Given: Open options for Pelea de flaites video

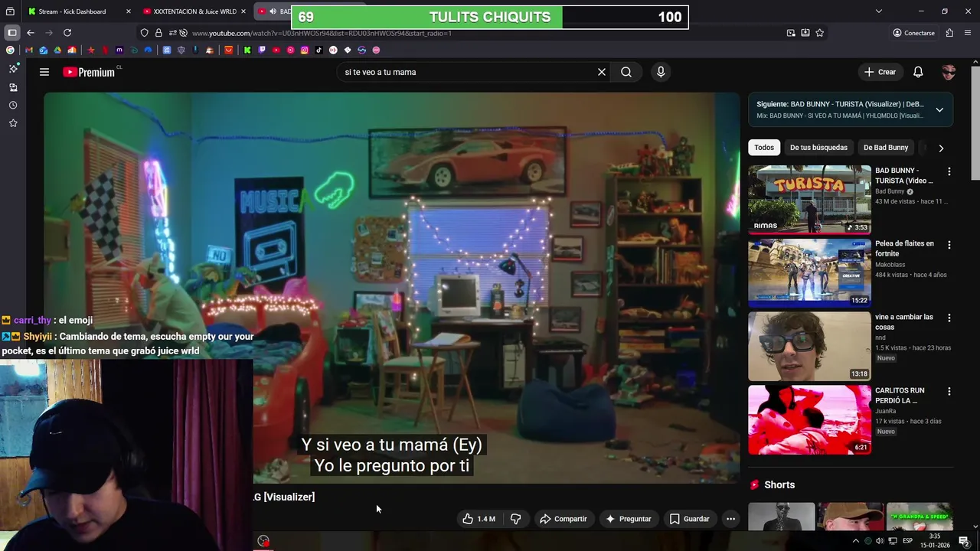Looking at the screenshot, I should pyautogui.click(x=949, y=245).
